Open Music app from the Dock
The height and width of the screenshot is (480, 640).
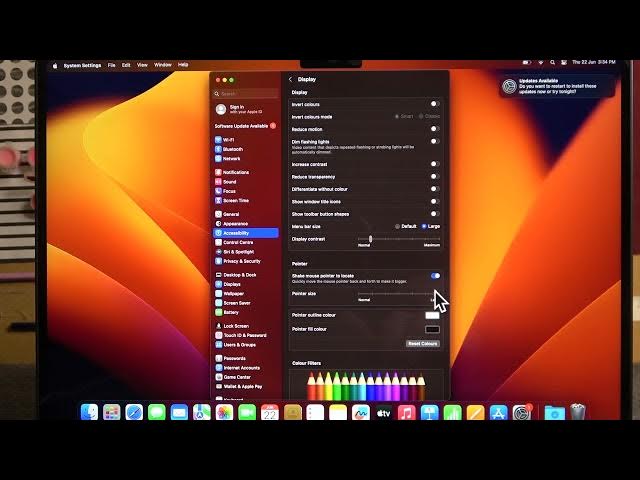pos(406,413)
